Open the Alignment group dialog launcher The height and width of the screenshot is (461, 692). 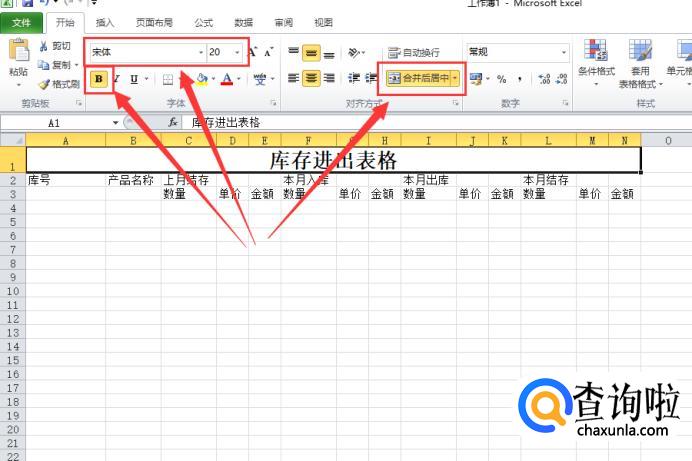click(455, 103)
